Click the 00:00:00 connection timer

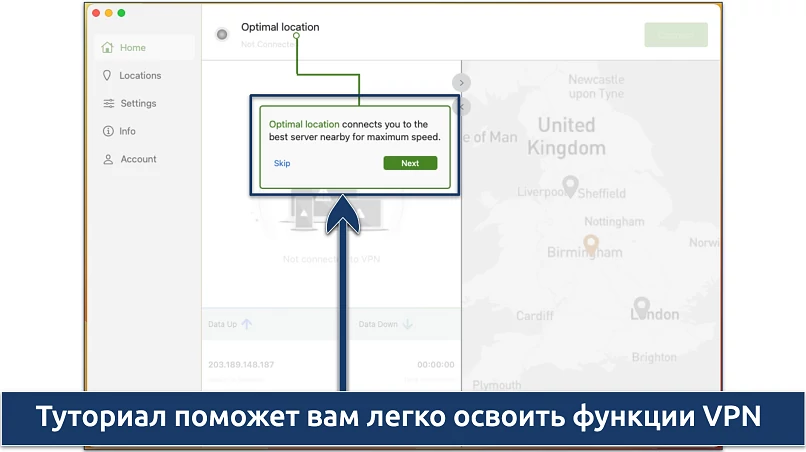click(x=436, y=365)
